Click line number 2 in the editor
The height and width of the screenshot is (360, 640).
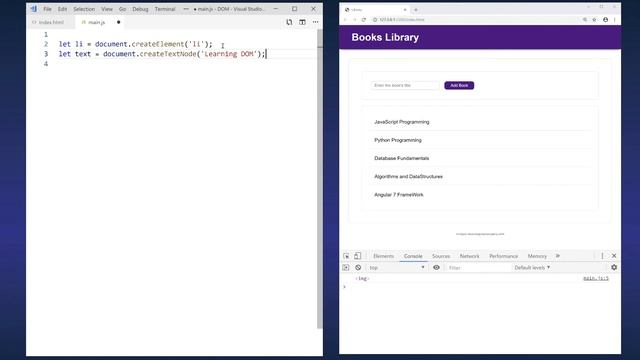click(46, 44)
